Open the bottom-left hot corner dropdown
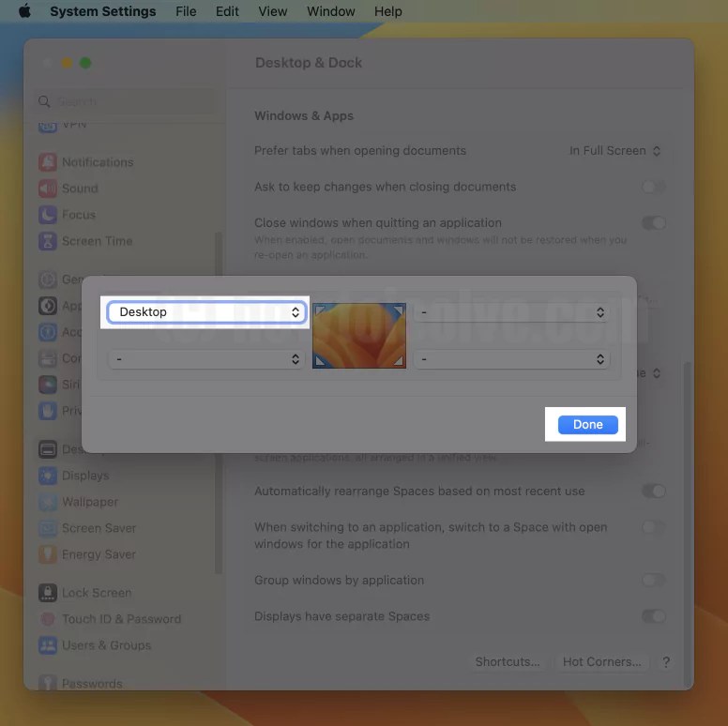The image size is (728, 726). point(206,359)
